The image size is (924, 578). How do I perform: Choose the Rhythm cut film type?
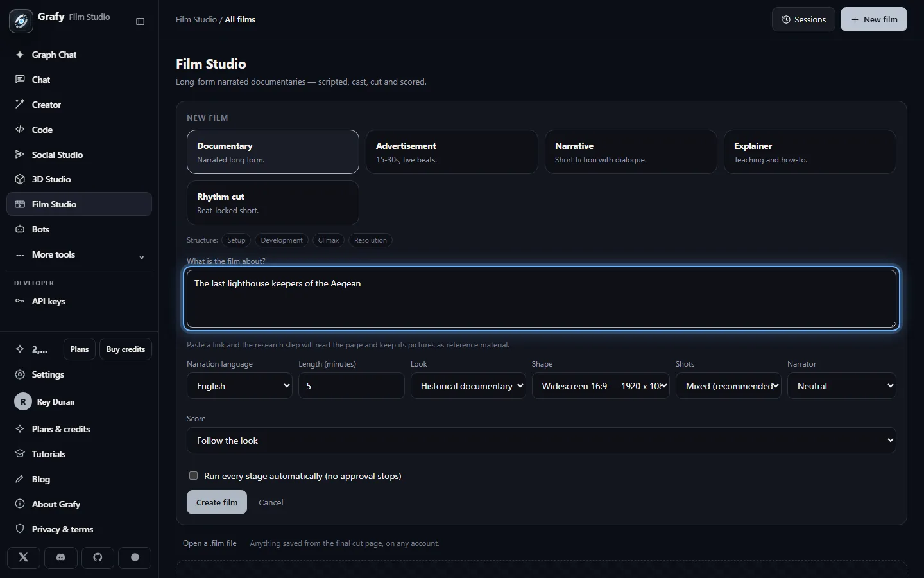tap(273, 203)
